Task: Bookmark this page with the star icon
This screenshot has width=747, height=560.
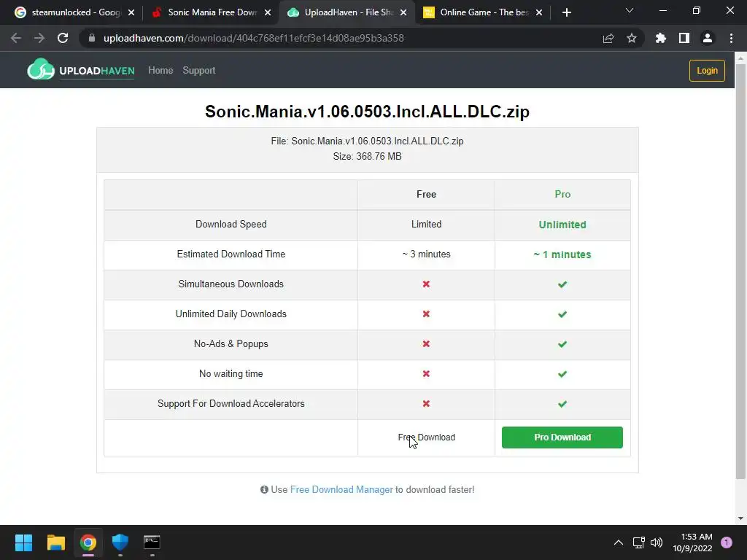Action: tap(632, 38)
